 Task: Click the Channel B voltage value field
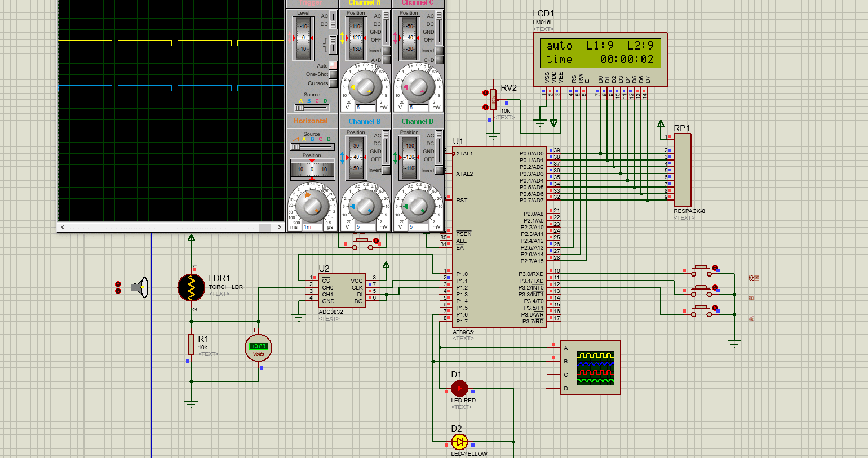point(365,227)
